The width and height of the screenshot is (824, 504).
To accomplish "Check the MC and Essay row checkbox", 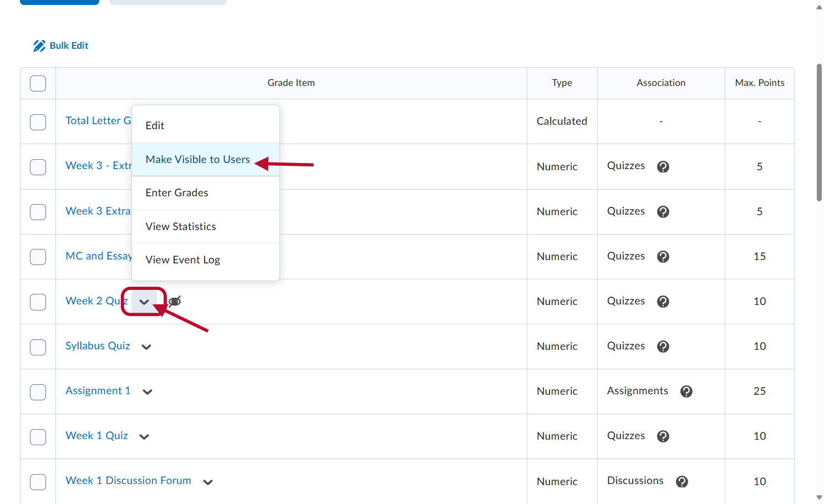I will point(38,257).
